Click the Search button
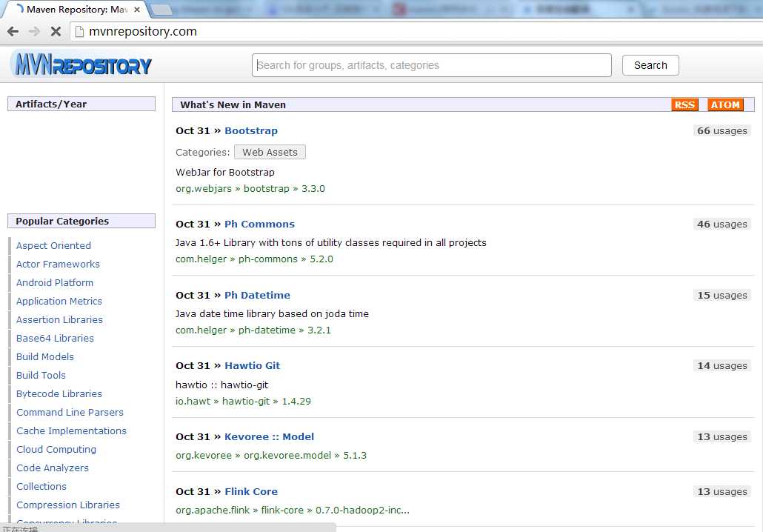The width and height of the screenshot is (763, 532). coord(650,65)
